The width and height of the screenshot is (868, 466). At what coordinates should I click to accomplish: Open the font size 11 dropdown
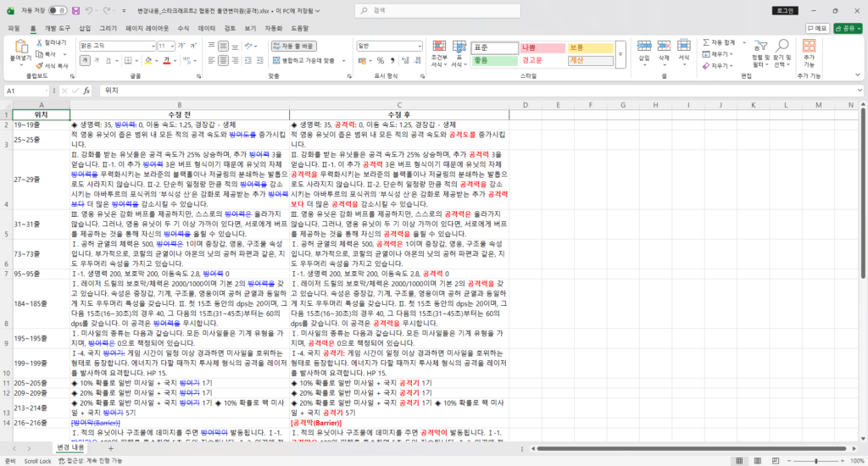(x=172, y=46)
